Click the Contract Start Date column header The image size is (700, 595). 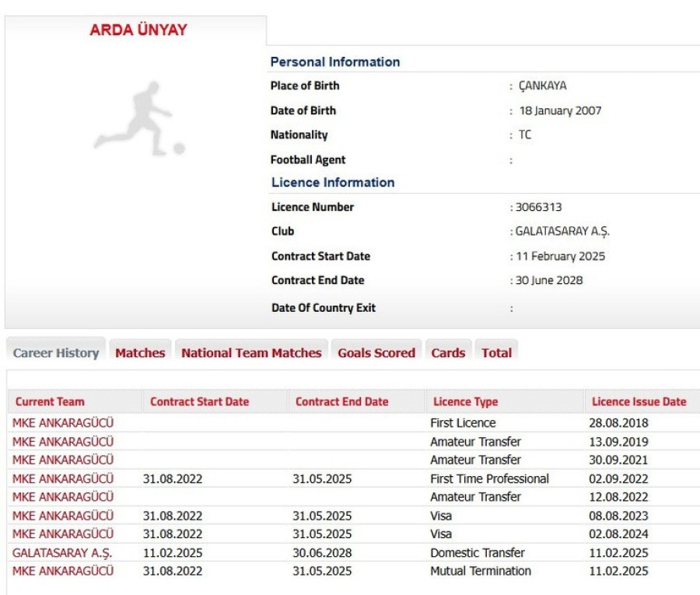[x=200, y=402]
